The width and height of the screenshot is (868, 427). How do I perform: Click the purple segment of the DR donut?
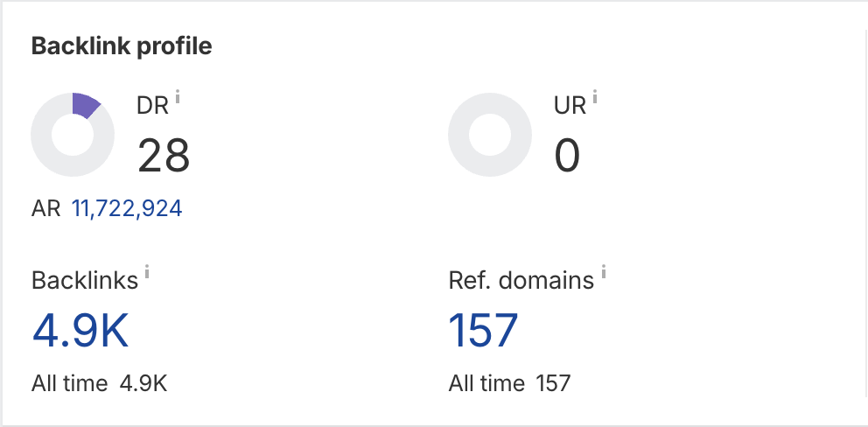click(x=84, y=105)
